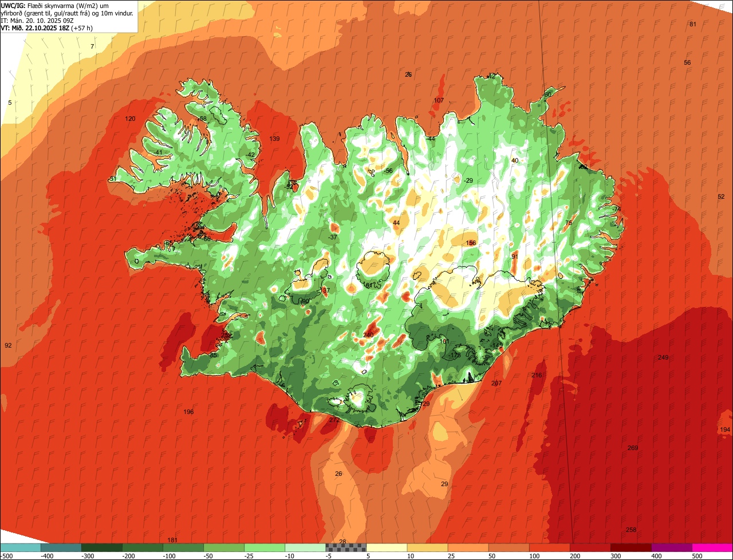This screenshot has height=560, width=733.
Task: Select the value 40 in the northeast interior
Action: click(x=515, y=160)
